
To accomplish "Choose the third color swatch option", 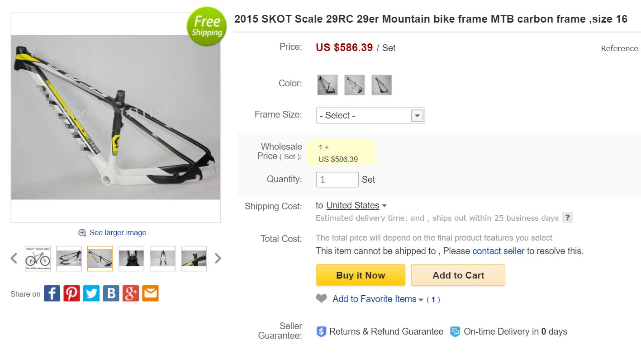I will point(381,85).
